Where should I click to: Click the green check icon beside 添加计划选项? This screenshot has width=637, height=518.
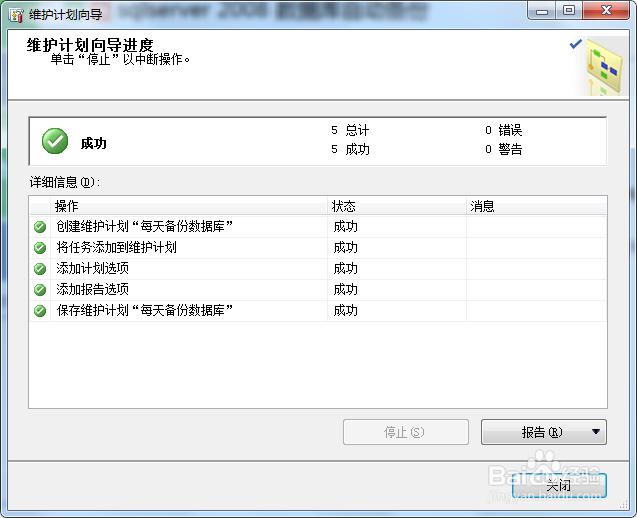(x=40, y=269)
